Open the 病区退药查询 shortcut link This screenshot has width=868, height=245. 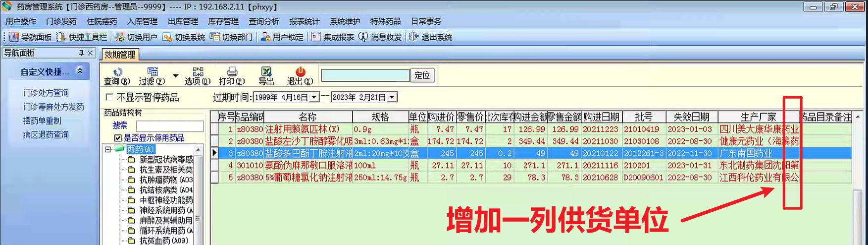46,134
